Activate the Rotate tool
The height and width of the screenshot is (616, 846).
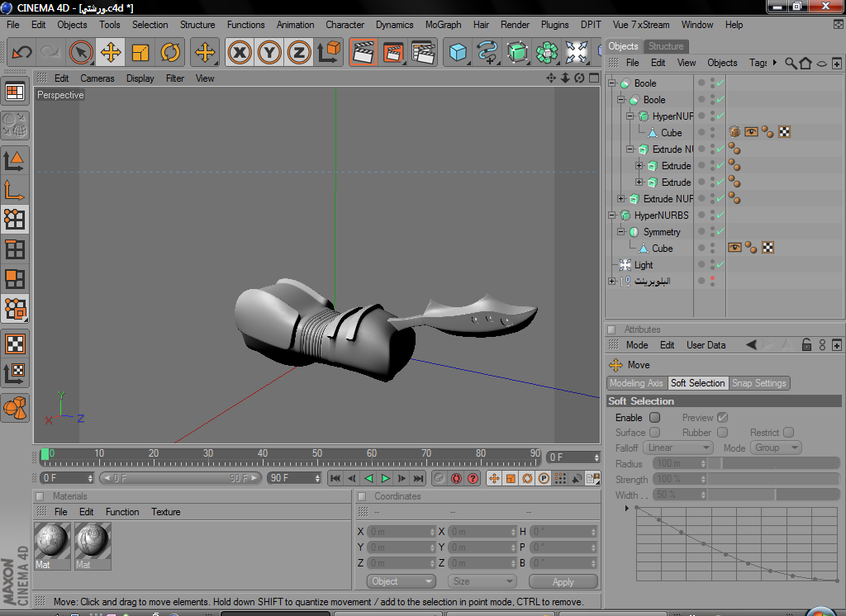(x=170, y=53)
